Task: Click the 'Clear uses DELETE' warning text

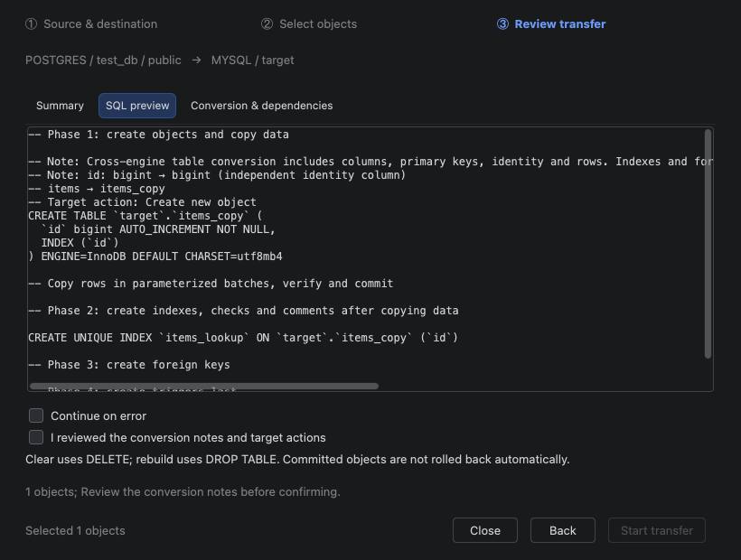Action: point(297,460)
